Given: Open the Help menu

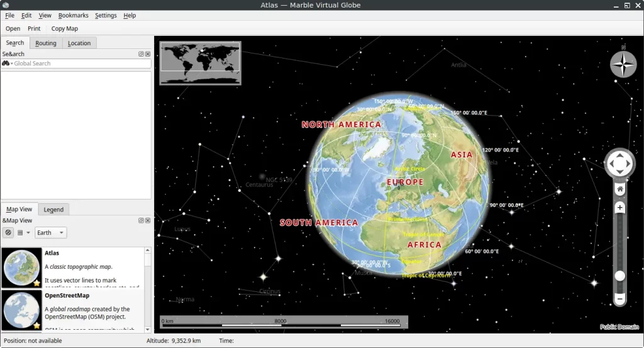Looking at the screenshot, I should tap(130, 15).
